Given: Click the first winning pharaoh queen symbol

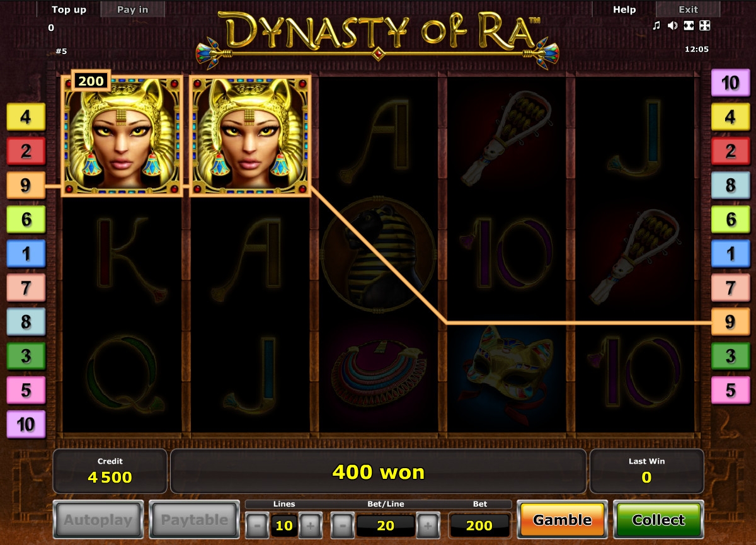Looking at the screenshot, I should tap(122, 136).
